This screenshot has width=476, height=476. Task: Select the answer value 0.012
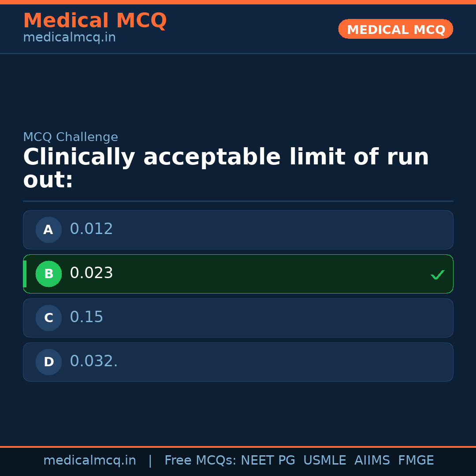(x=91, y=229)
